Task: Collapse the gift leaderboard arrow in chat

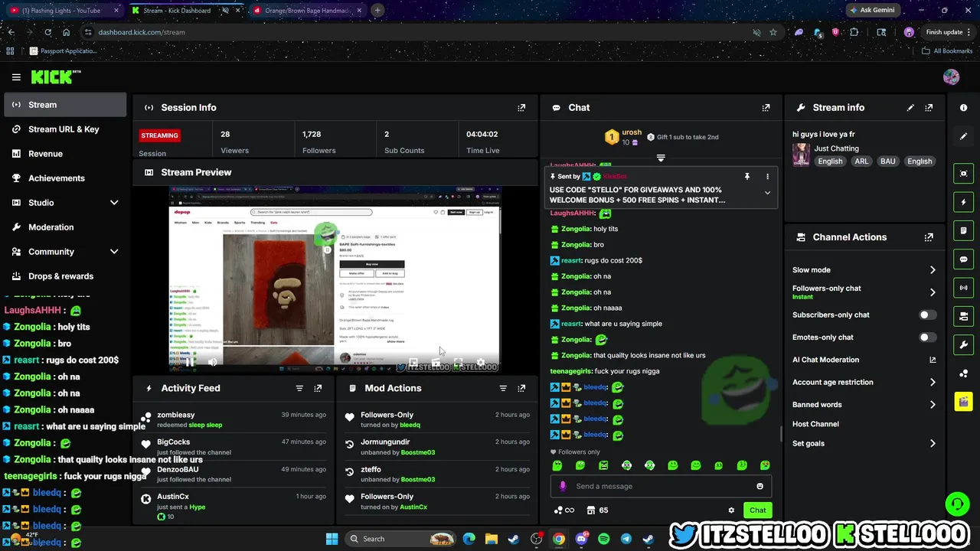Action: pyautogui.click(x=661, y=158)
